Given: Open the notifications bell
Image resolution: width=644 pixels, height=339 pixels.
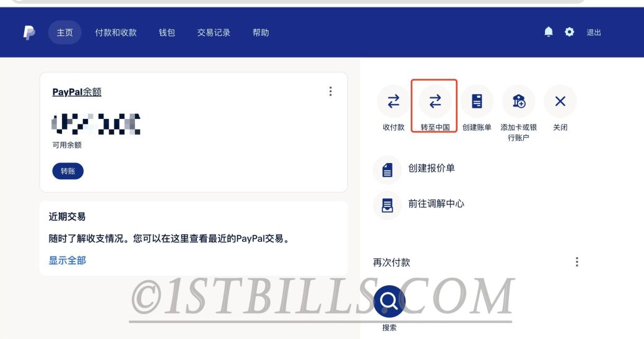Looking at the screenshot, I should (x=548, y=32).
